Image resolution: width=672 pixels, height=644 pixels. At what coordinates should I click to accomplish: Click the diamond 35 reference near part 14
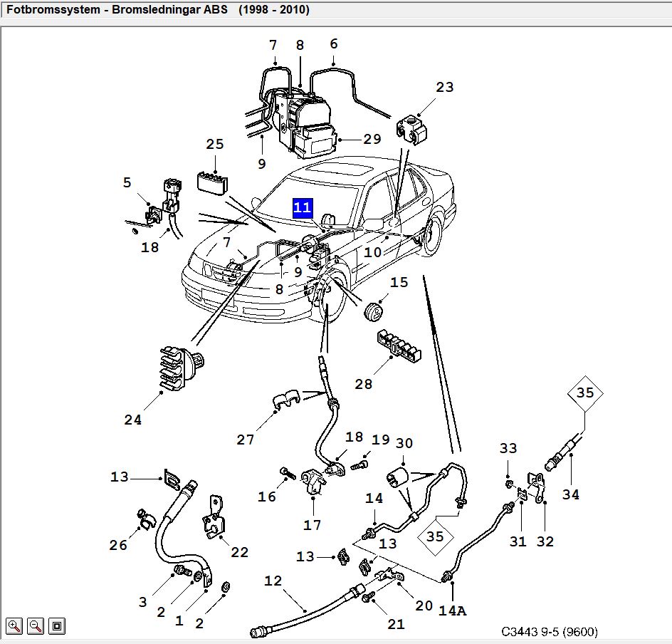coord(435,536)
